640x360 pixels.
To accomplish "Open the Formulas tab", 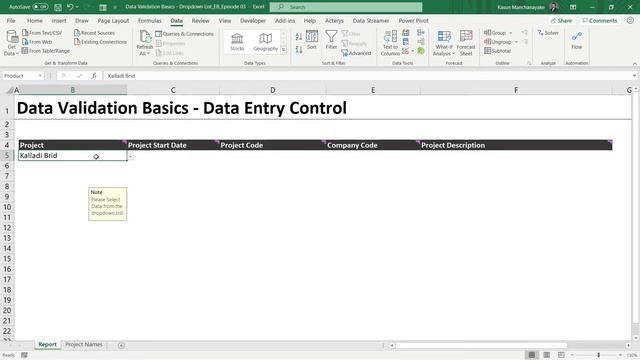I will [x=149, y=20].
